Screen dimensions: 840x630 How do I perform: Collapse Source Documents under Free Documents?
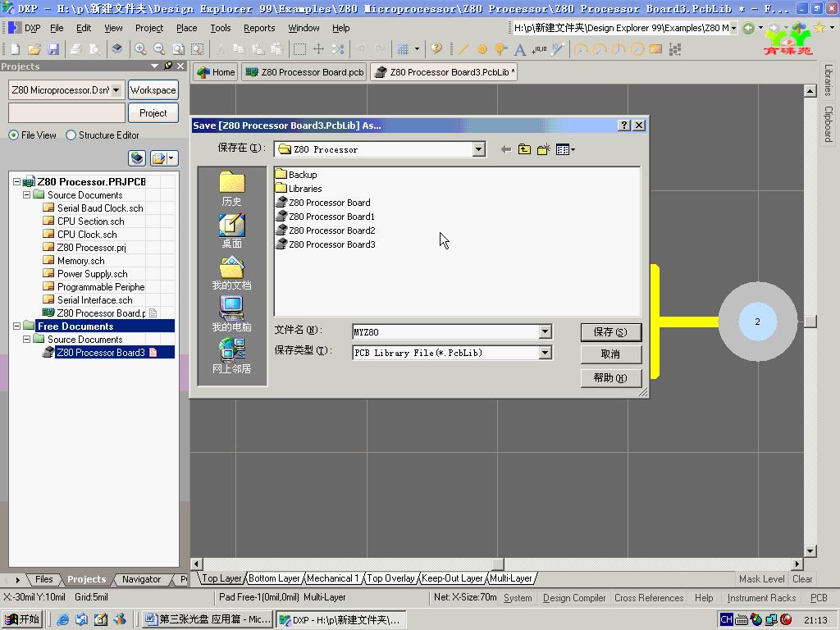pyautogui.click(x=26, y=339)
